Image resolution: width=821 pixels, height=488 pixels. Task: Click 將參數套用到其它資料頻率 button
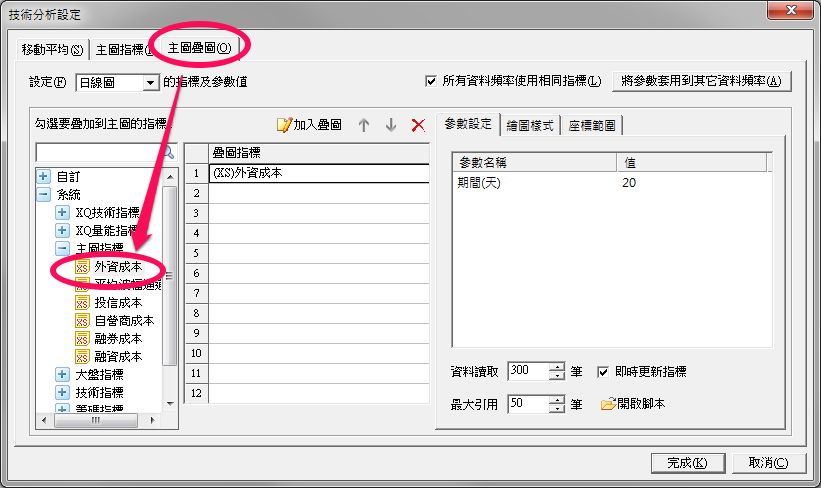701,81
